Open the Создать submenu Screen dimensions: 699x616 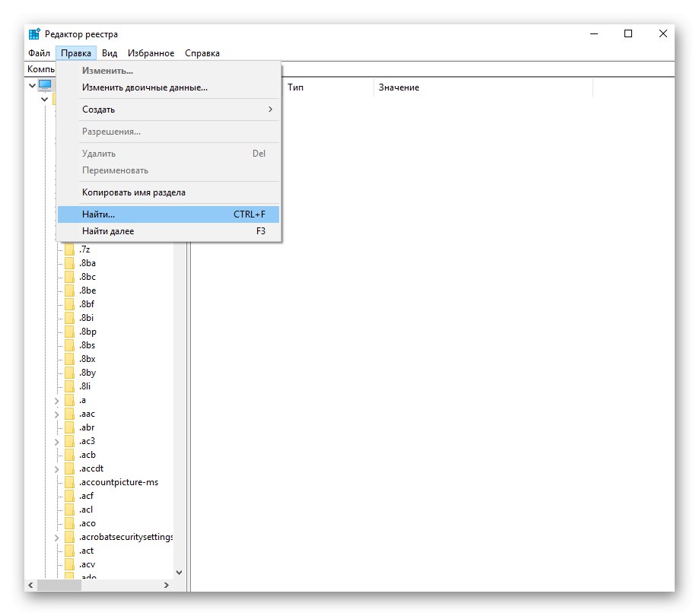point(169,110)
